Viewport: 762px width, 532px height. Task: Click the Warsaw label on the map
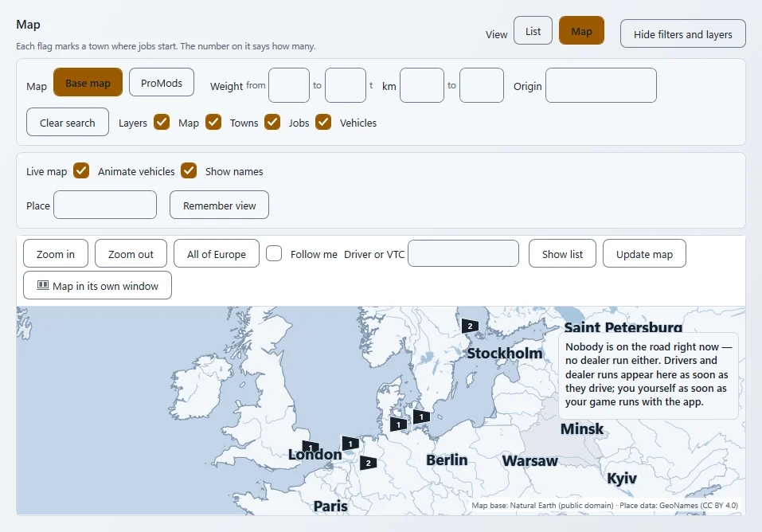(529, 460)
